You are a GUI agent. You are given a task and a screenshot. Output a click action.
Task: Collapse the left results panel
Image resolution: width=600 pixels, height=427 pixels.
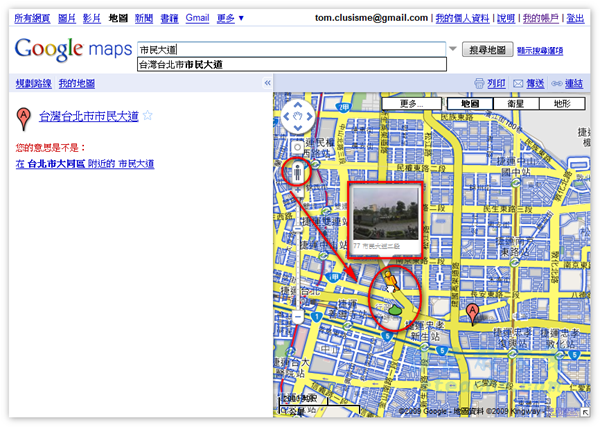267,83
